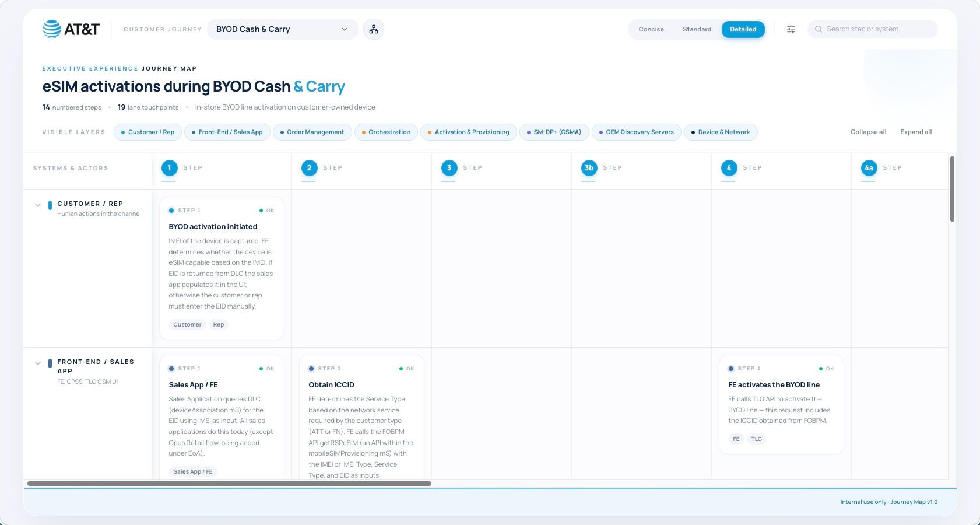Open the Sales App / FE step card
The image size is (980, 525).
point(222,417)
